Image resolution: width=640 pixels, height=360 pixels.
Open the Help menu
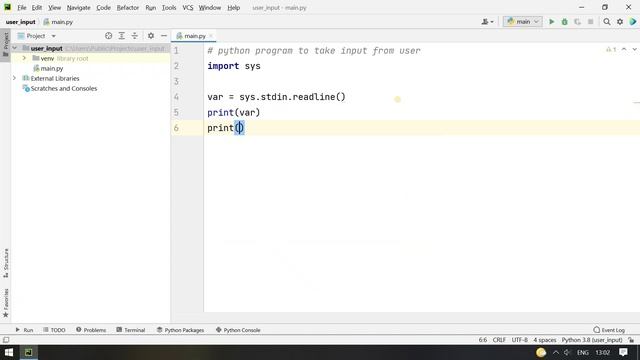(233, 7)
